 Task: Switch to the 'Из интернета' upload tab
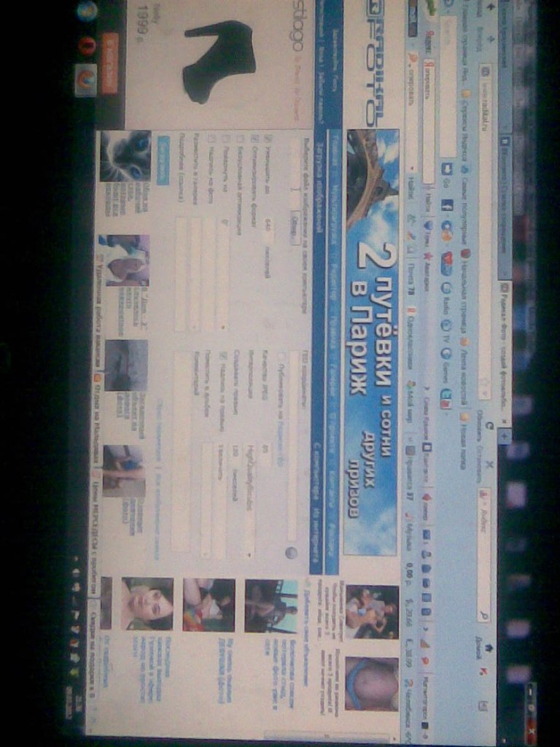(x=317, y=540)
